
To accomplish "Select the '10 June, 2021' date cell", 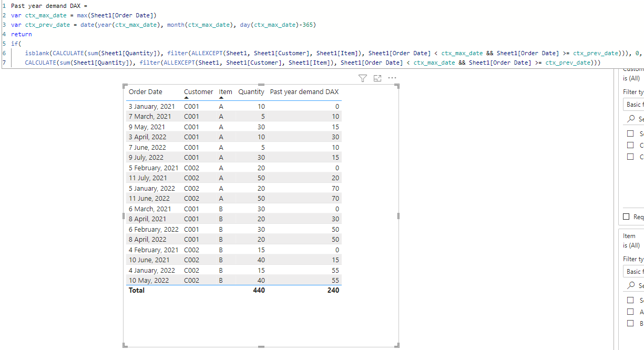I will (149, 260).
